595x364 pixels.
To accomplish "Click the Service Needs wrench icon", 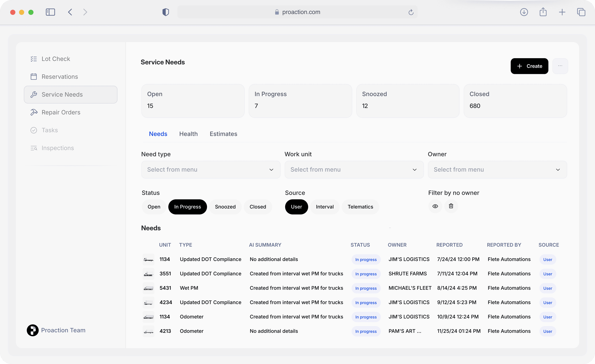I will click(x=34, y=94).
